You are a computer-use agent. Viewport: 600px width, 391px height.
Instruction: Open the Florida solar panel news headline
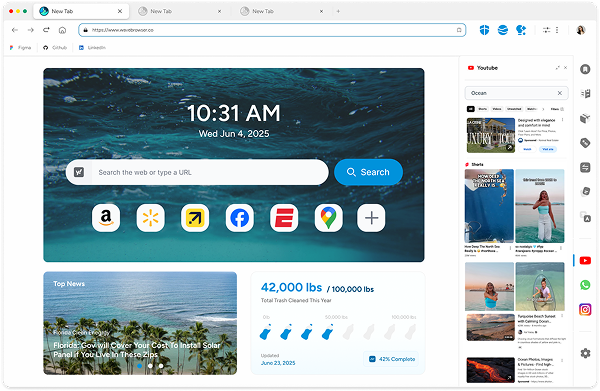tap(137, 350)
